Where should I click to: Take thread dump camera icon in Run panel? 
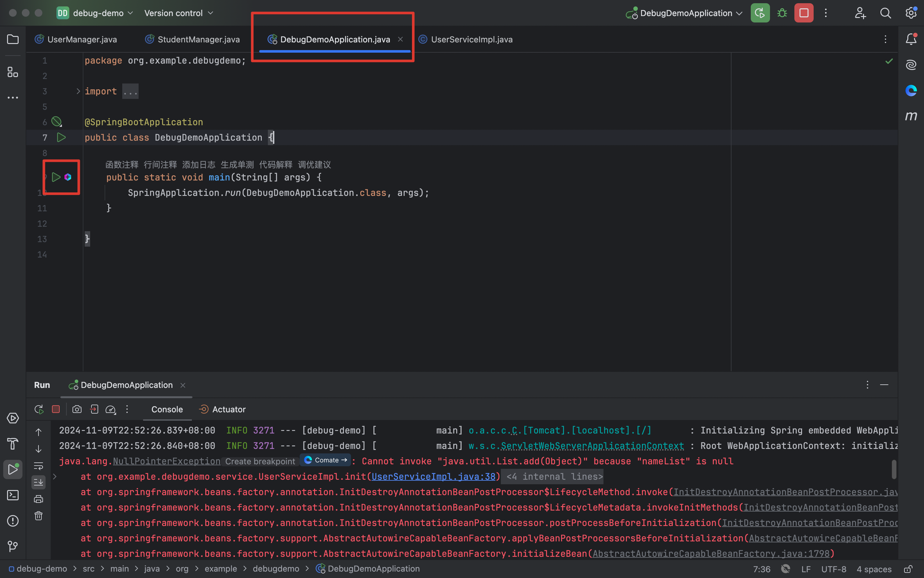[77, 409]
